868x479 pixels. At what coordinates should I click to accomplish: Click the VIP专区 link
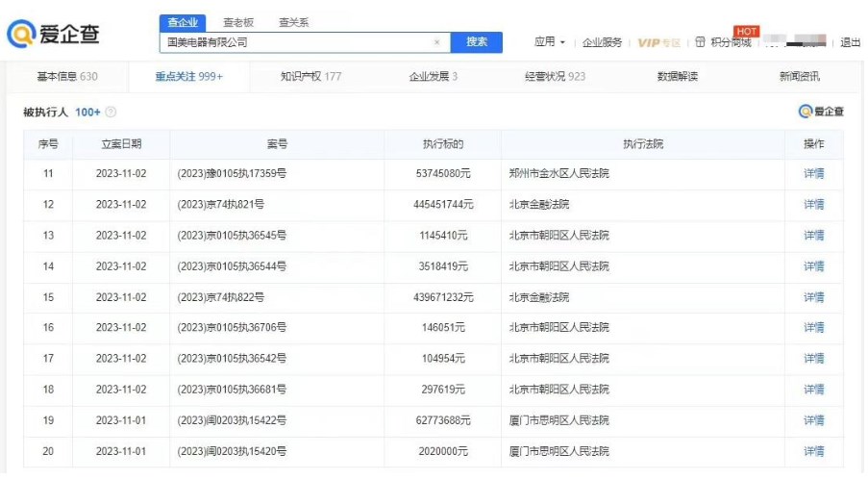click(658, 42)
